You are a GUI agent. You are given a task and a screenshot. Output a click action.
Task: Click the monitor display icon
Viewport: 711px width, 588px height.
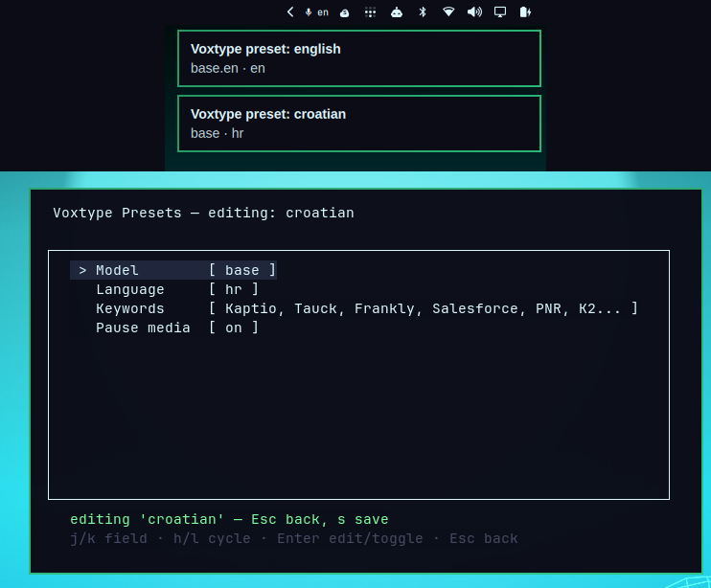500,11
